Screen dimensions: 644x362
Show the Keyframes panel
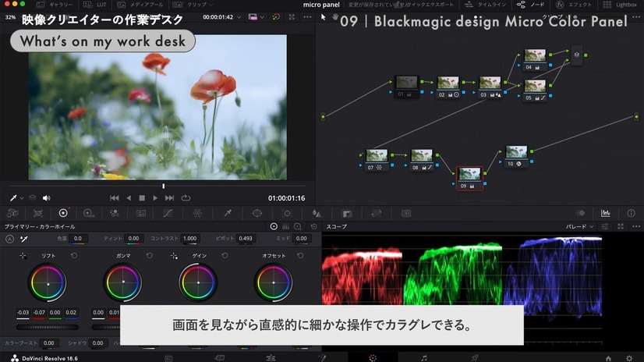point(580,213)
